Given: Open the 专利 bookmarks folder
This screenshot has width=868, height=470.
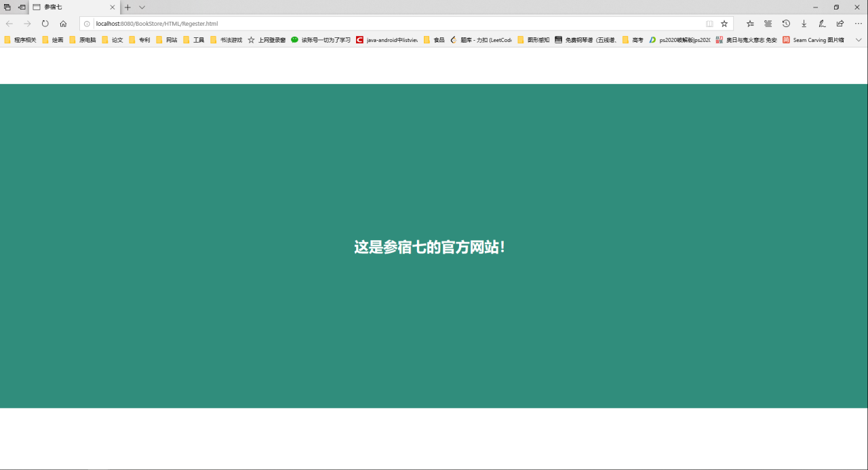Looking at the screenshot, I should 140,40.
